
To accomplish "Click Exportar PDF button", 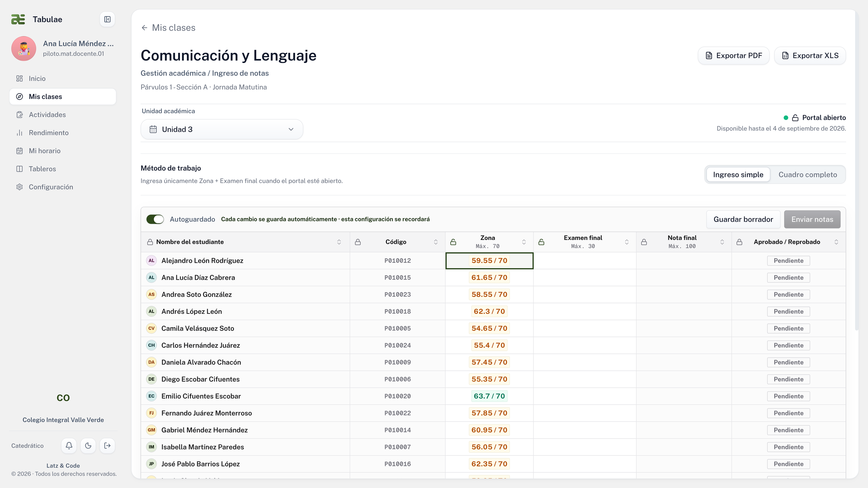I will pyautogui.click(x=733, y=56).
